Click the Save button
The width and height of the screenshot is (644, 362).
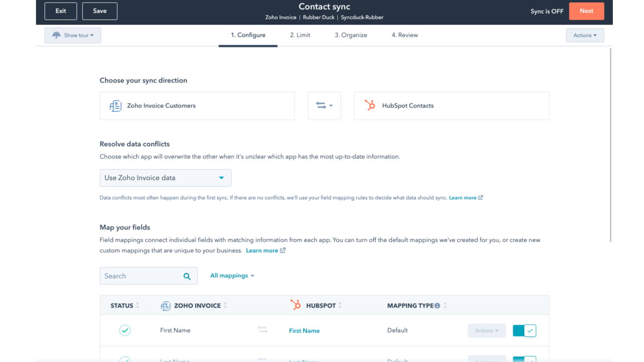coord(100,11)
